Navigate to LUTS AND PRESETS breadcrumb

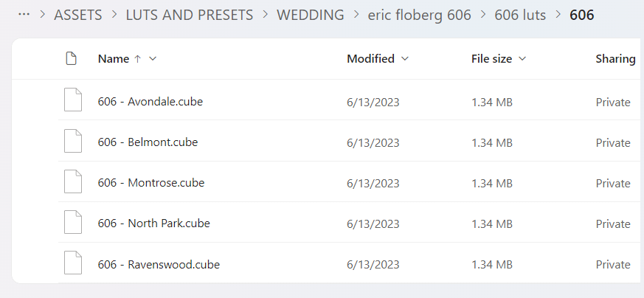[x=190, y=15]
